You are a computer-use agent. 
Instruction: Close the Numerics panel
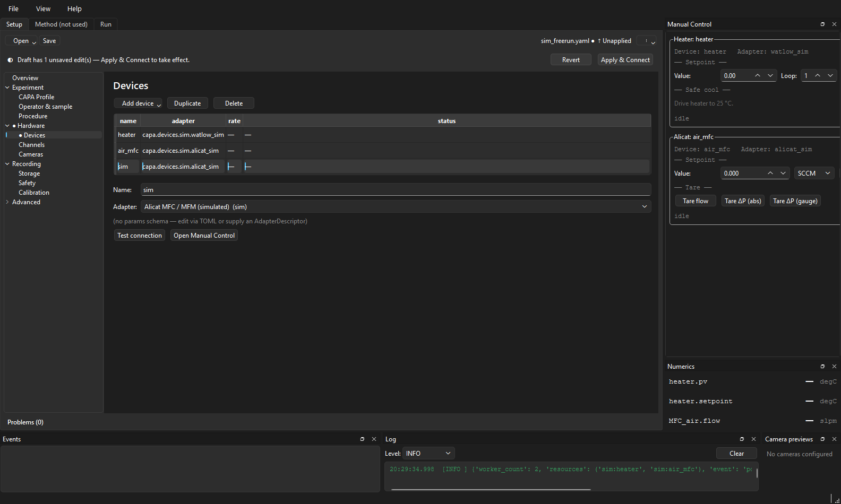tap(834, 367)
